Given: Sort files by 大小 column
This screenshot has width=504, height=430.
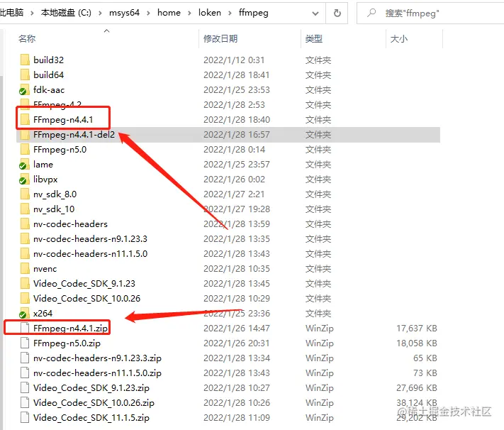Looking at the screenshot, I should [399, 38].
